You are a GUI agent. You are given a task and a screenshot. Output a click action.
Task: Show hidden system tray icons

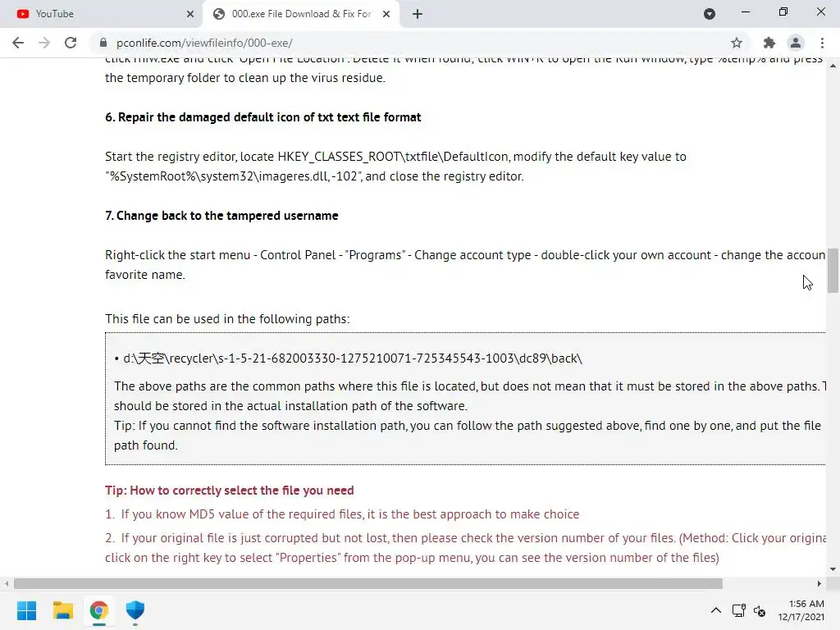(x=715, y=610)
